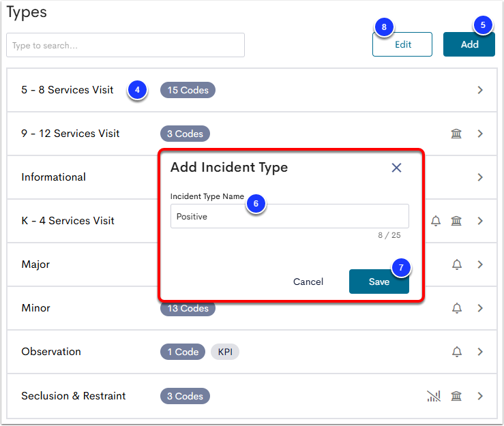Click the bell icon in the Observation row
Screen dimensions: 504x426
(x=457, y=352)
